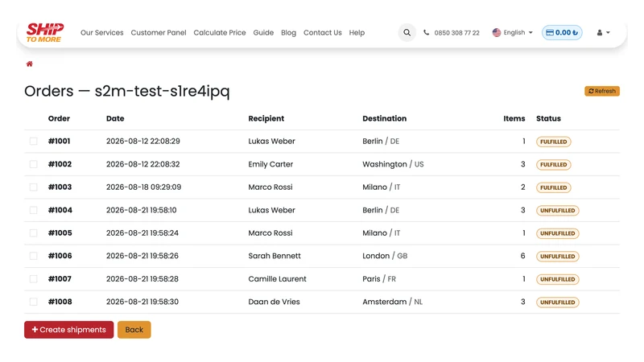
Task: Click the phone number 0850 308 77 22
Action: pos(456,33)
